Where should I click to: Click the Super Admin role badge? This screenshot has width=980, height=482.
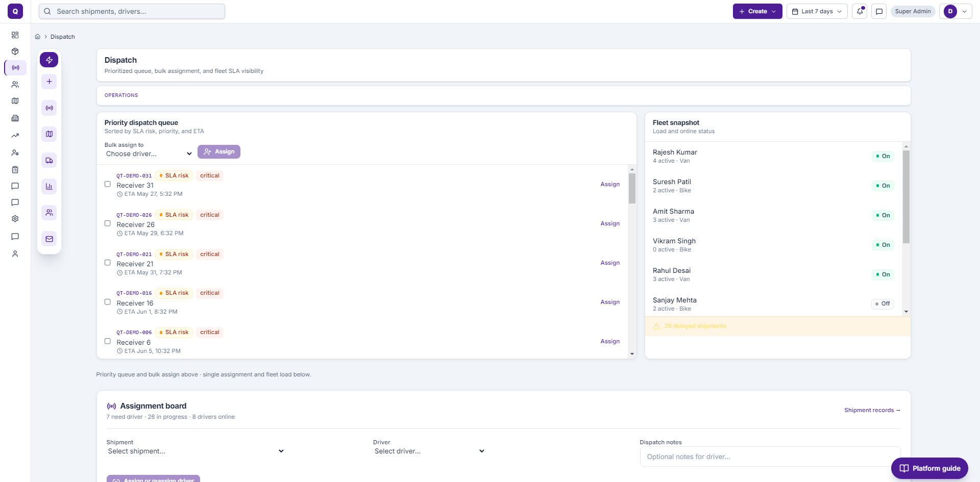(x=913, y=11)
